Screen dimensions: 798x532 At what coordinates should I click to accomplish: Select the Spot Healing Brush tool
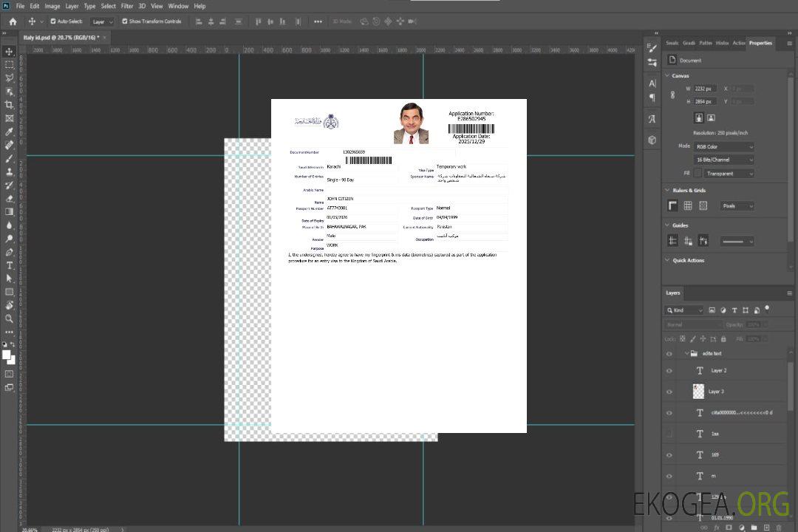tap(9, 145)
